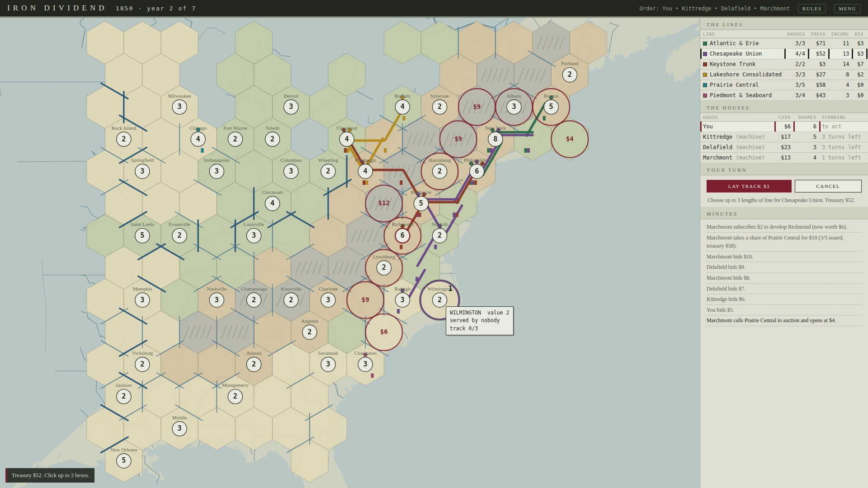Click the Lay Track $3 button

pos(749,186)
